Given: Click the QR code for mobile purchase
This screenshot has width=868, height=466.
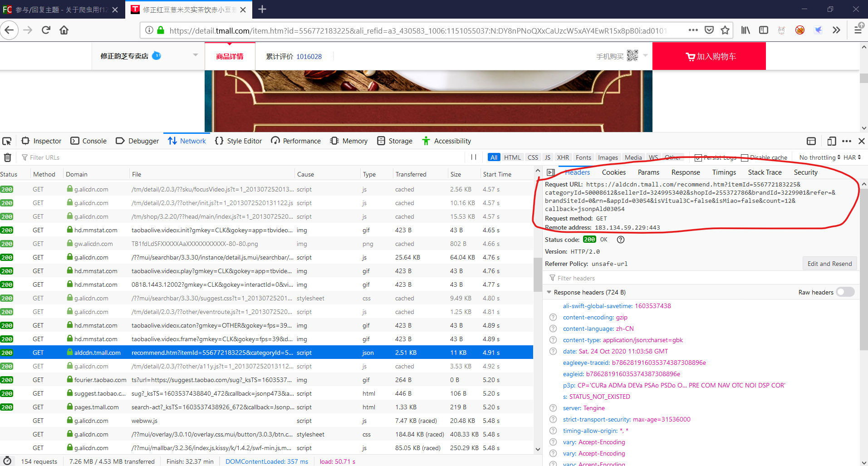Looking at the screenshot, I should coord(633,55).
